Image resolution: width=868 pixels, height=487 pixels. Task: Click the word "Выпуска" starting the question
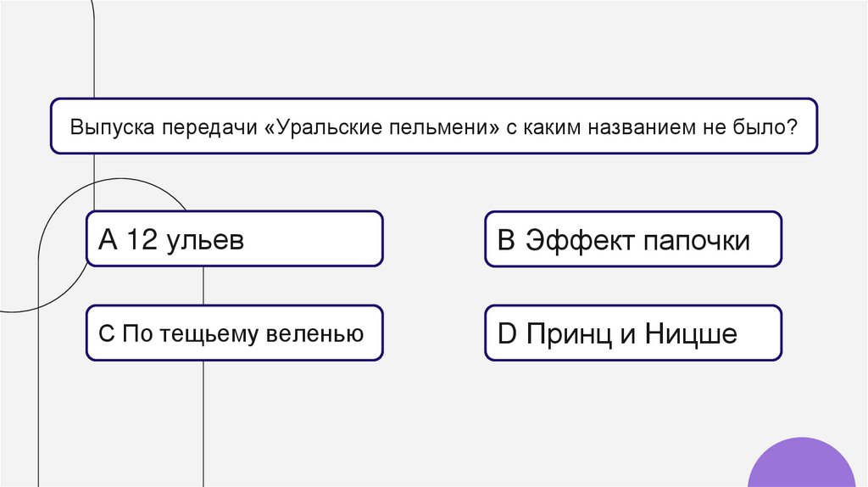pos(108,126)
